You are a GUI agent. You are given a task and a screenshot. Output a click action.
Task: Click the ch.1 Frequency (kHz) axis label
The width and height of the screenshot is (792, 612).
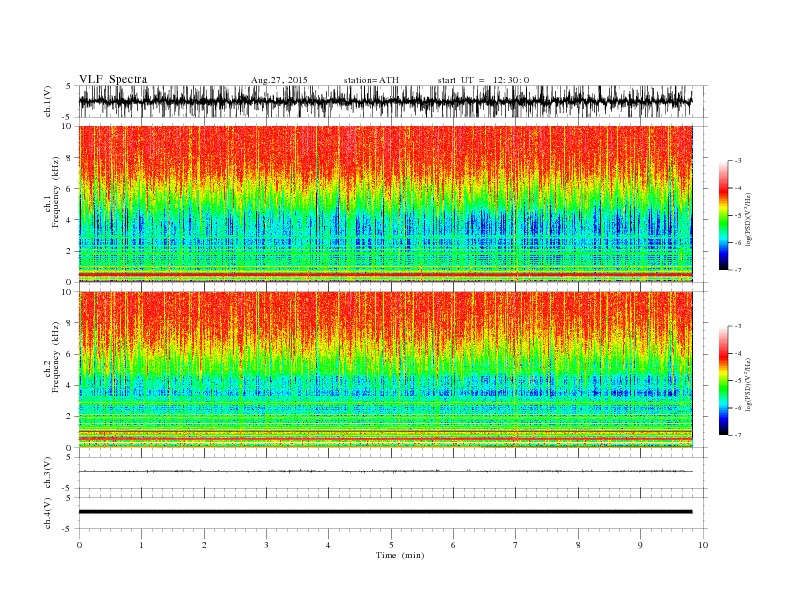[x=52, y=192]
